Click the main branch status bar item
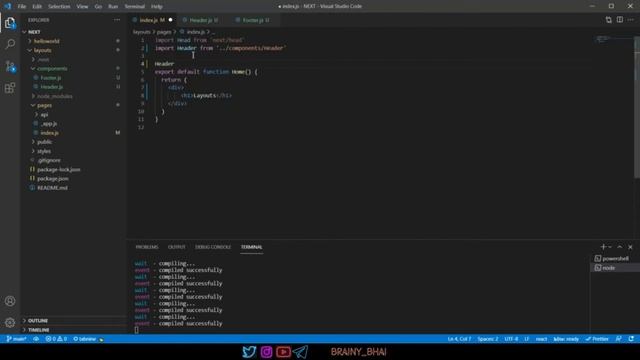This screenshot has width=640, height=360. click(x=16, y=339)
